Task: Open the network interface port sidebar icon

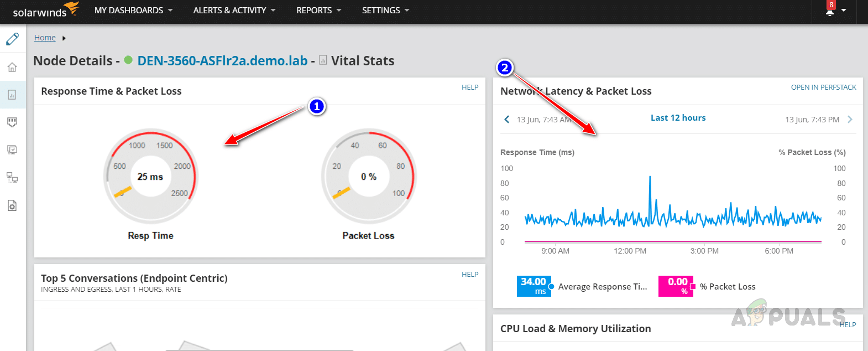Action: pyautogui.click(x=12, y=122)
